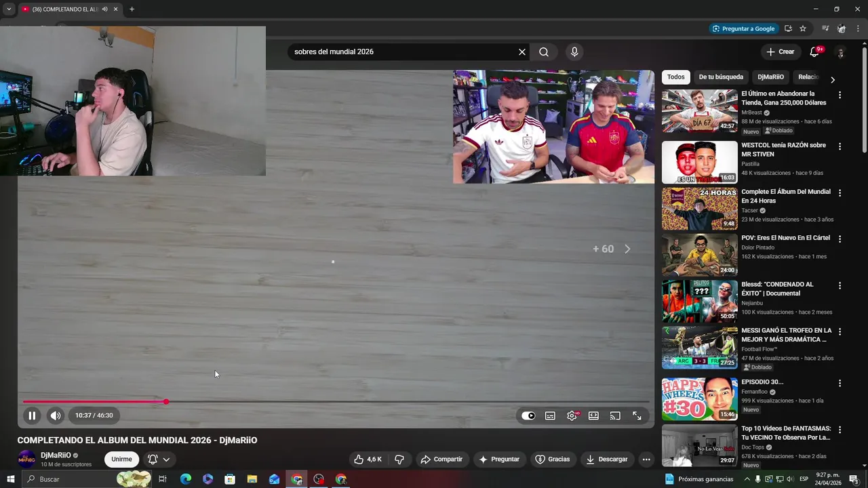Click the Preguntar button under the video
This screenshot has width=868, height=488.
pyautogui.click(x=499, y=460)
